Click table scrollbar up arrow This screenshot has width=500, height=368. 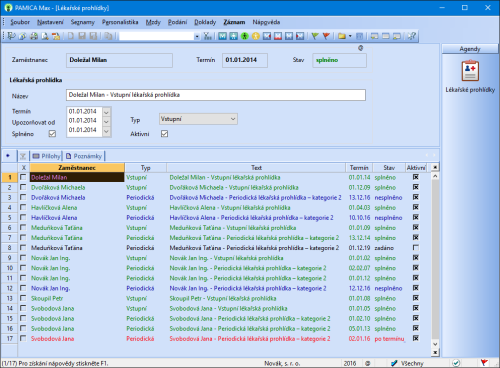[435, 176]
